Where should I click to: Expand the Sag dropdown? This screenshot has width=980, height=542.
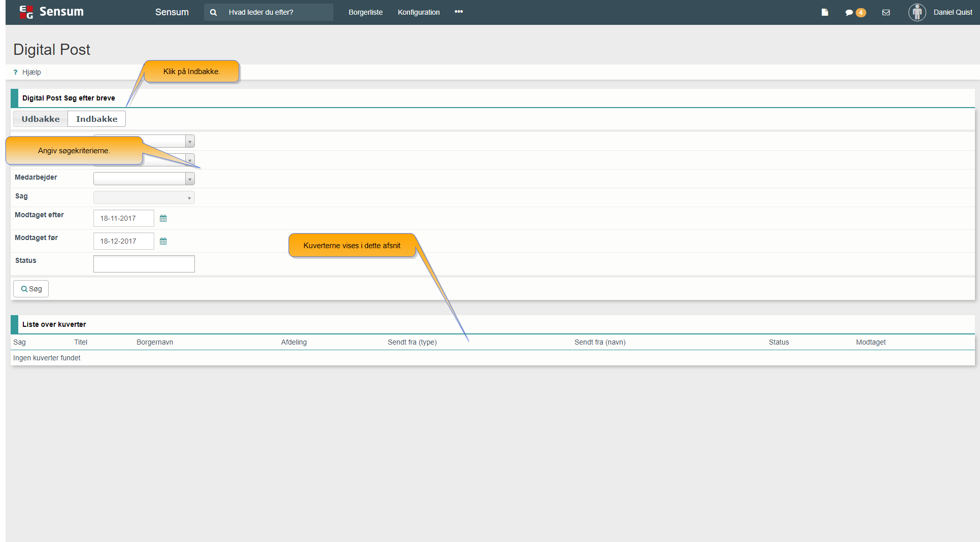189,198
